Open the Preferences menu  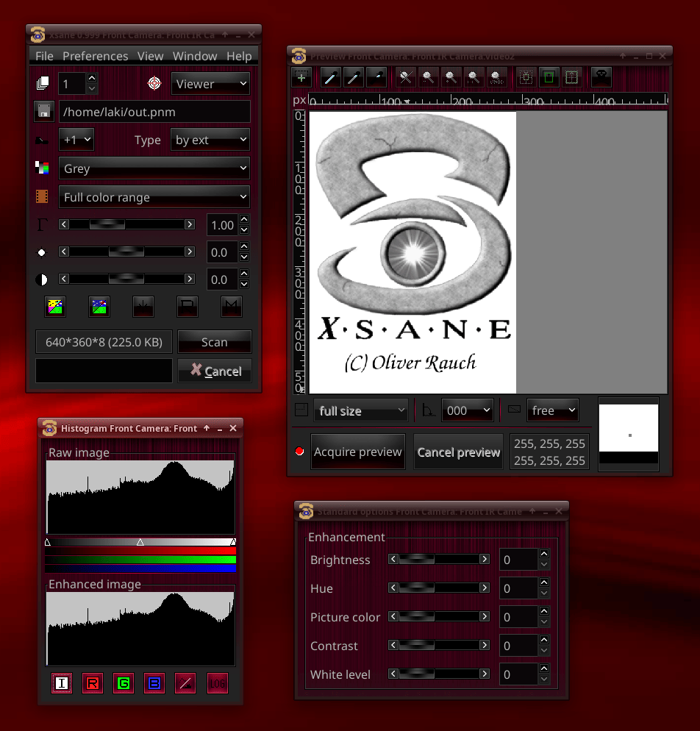coord(95,56)
